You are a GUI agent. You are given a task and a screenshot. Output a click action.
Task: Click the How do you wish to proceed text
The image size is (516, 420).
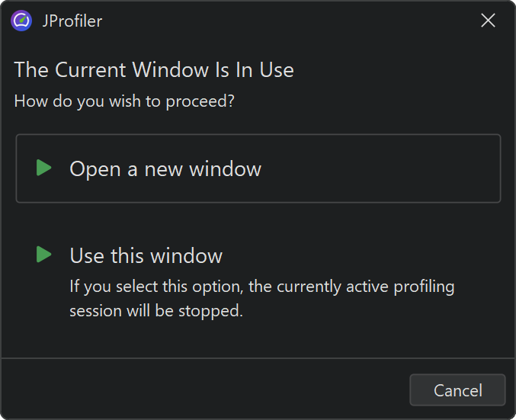124,101
